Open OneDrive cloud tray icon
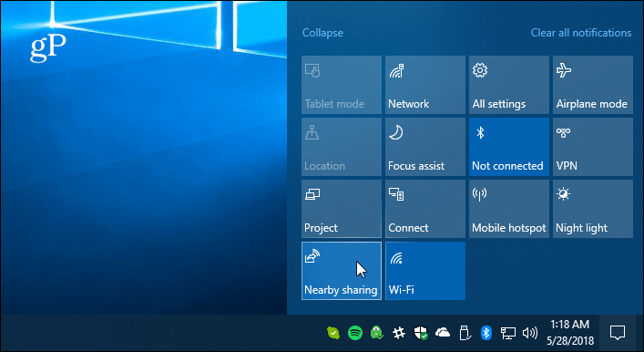 click(443, 332)
